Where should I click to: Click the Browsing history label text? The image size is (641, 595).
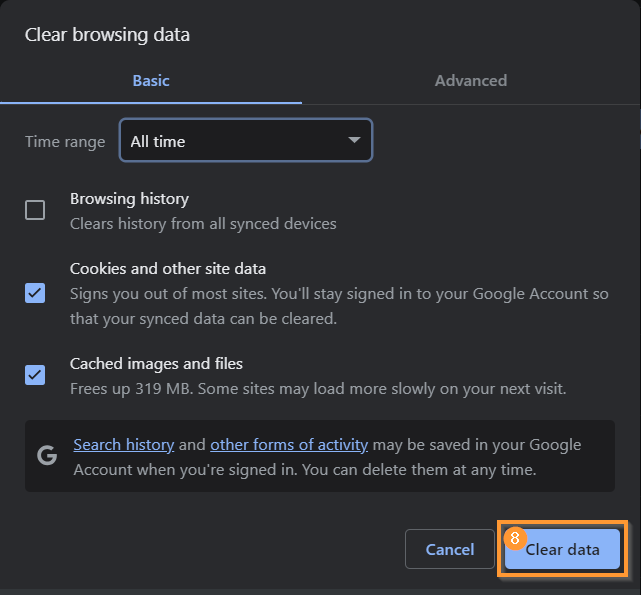129,199
